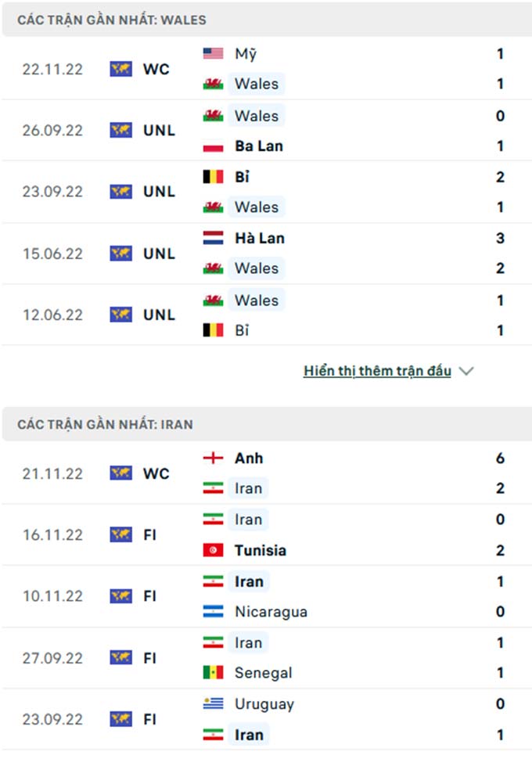The width and height of the screenshot is (532, 759).
Task: Click the UNL competition icon for 26.09.22
Action: 120,130
